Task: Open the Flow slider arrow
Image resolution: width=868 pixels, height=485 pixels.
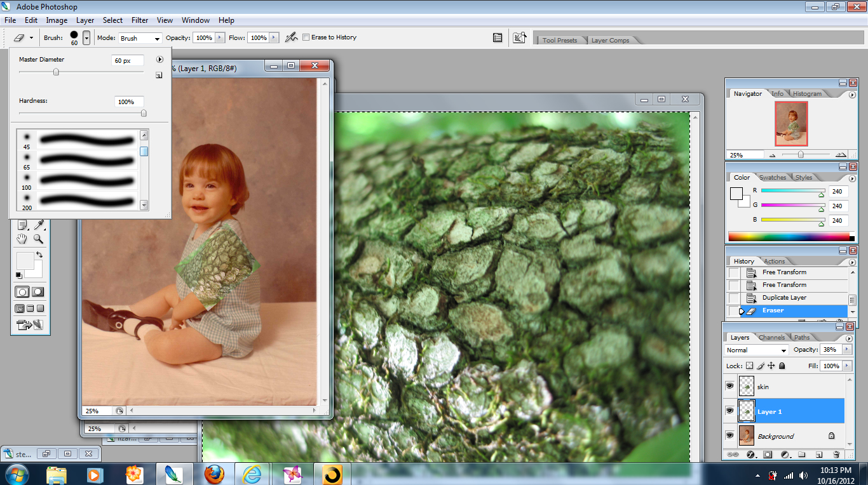Action: coord(275,37)
